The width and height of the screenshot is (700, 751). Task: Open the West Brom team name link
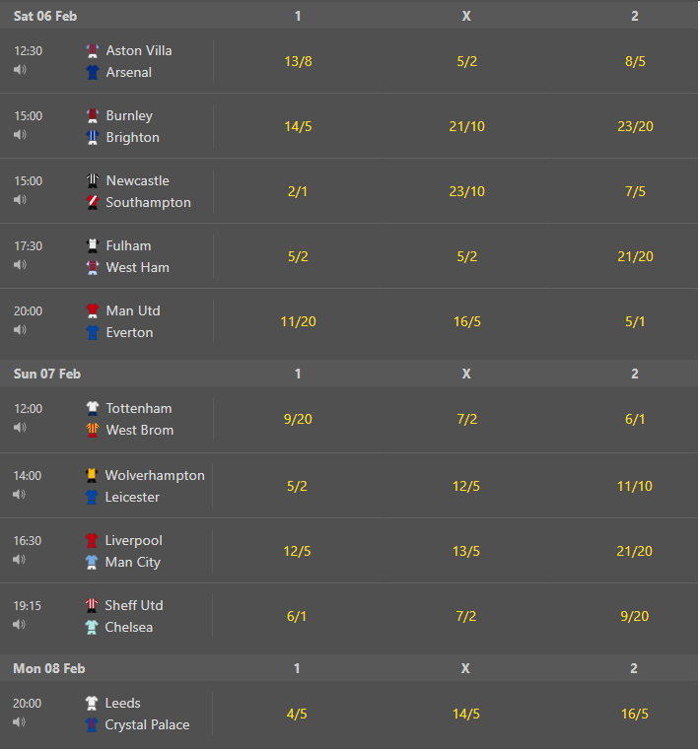[x=139, y=430]
